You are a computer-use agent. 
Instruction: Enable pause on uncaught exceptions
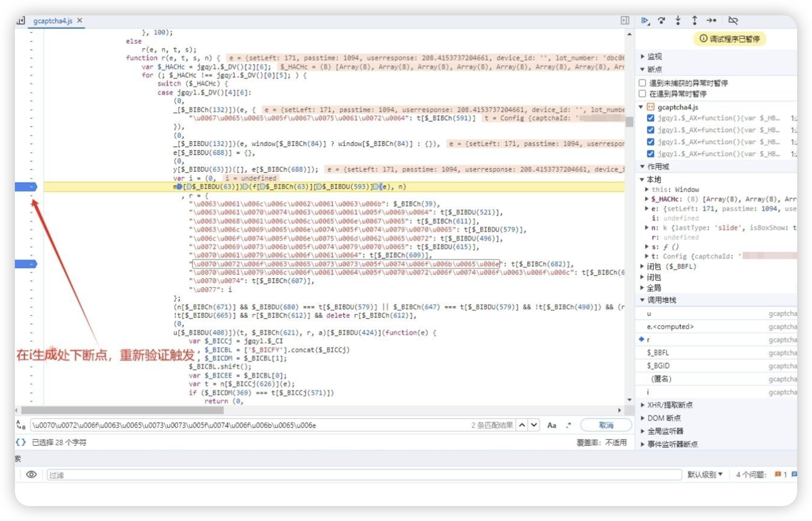(642, 83)
